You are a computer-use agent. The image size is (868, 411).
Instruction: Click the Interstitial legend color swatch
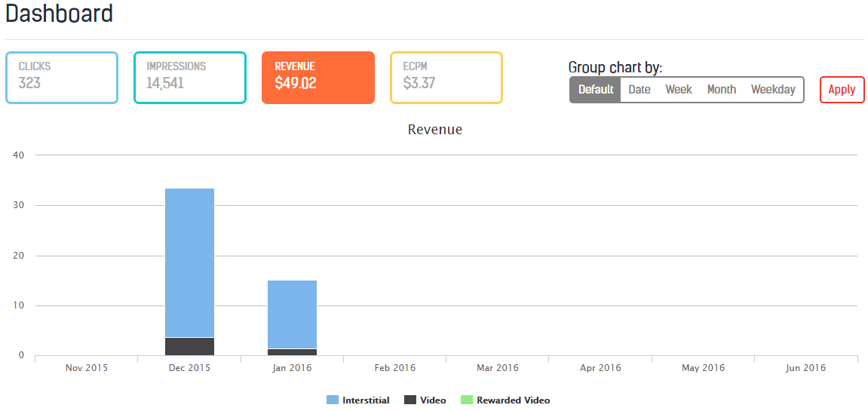(333, 400)
